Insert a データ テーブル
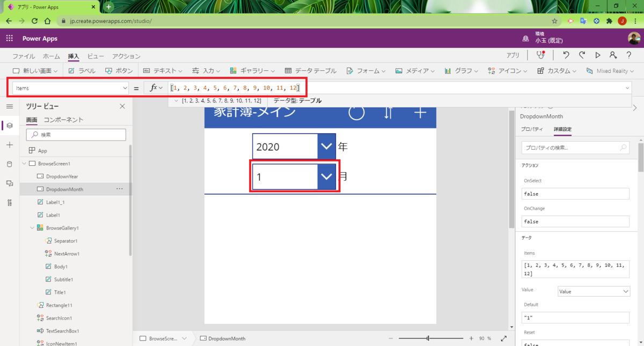644x346 pixels. pos(311,71)
